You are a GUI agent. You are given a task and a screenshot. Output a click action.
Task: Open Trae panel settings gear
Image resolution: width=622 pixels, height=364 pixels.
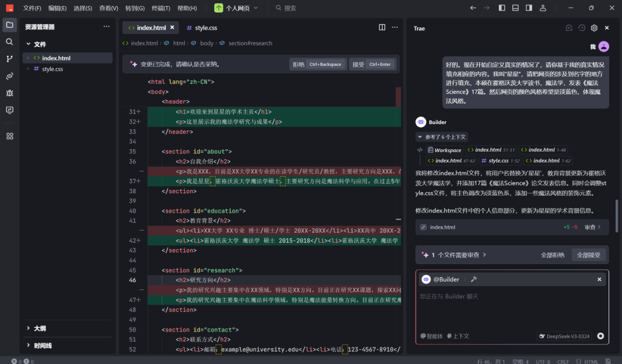pyautogui.click(x=594, y=28)
